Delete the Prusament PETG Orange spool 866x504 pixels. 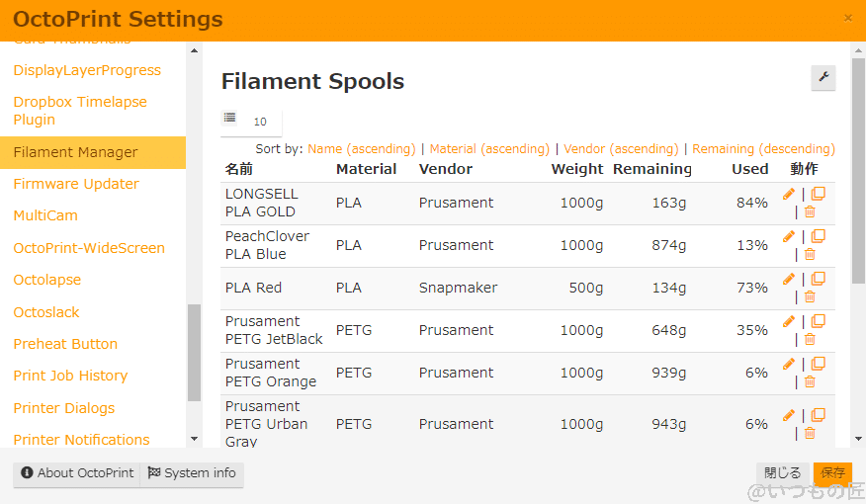coord(810,381)
